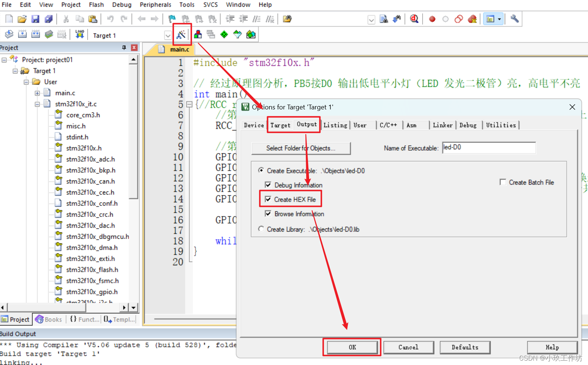Screen dimensions: 588x365
Task: Click the Cancel button
Action: pyautogui.click(x=408, y=347)
